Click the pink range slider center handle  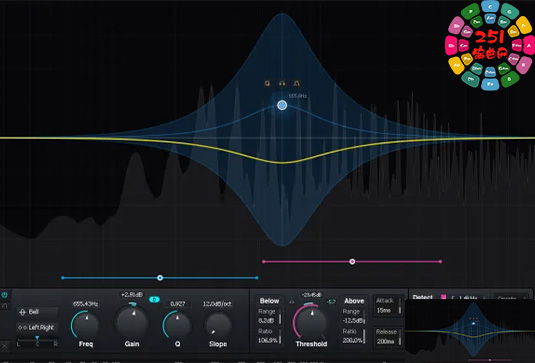352,262
